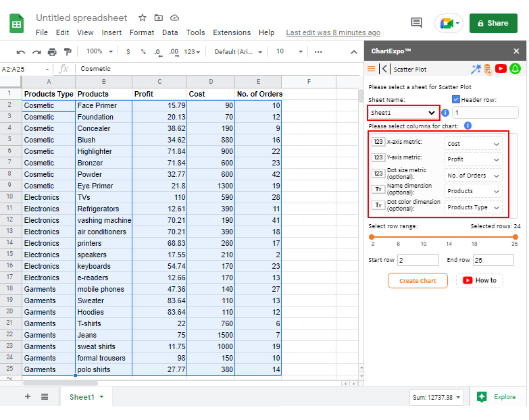Open the Default font dropdown
The image size is (529, 420).
[x=238, y=52]
